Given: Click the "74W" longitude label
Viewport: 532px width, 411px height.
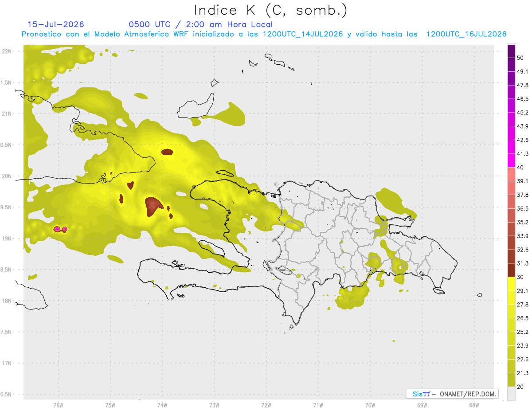Looking at the screenshot, I should pos(162,405).
